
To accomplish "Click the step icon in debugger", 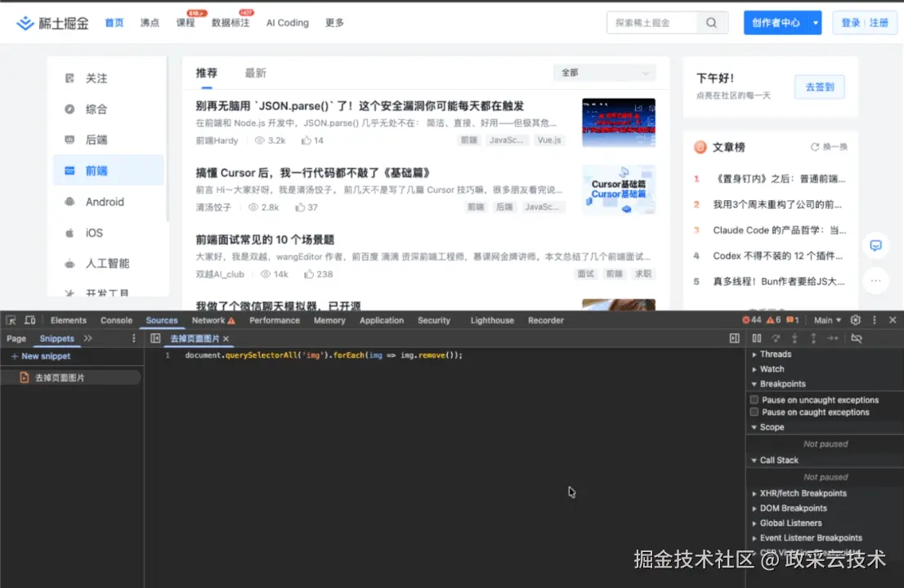I will 833,339.
